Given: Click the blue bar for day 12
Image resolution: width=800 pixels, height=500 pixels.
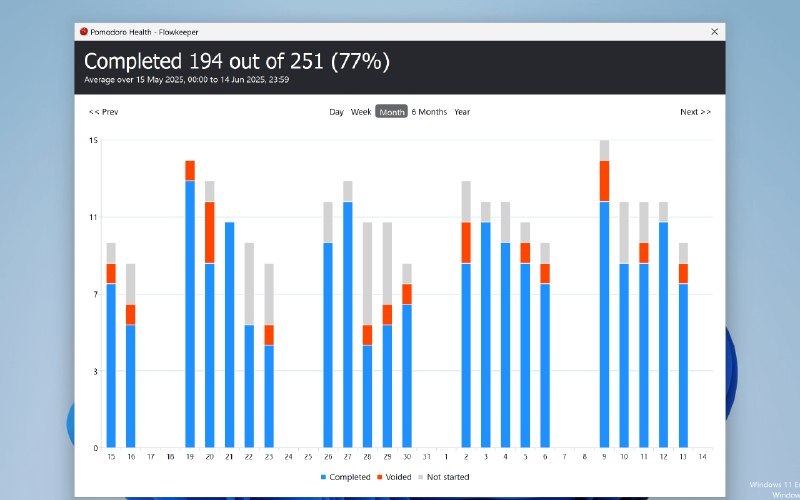Looking at the screenshot, I should (x=663, y=335).
